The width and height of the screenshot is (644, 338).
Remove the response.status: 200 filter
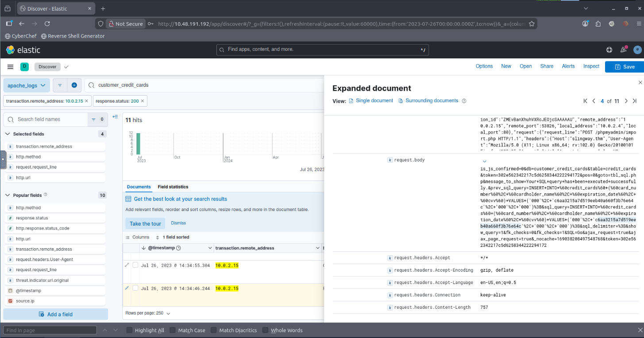[143, 101]
